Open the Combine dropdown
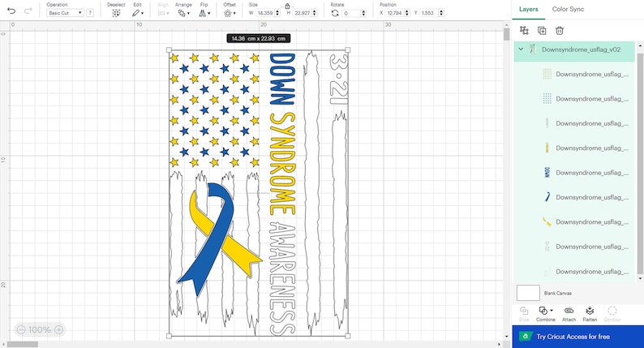644x348 pixels. click(x=545, y=314)
